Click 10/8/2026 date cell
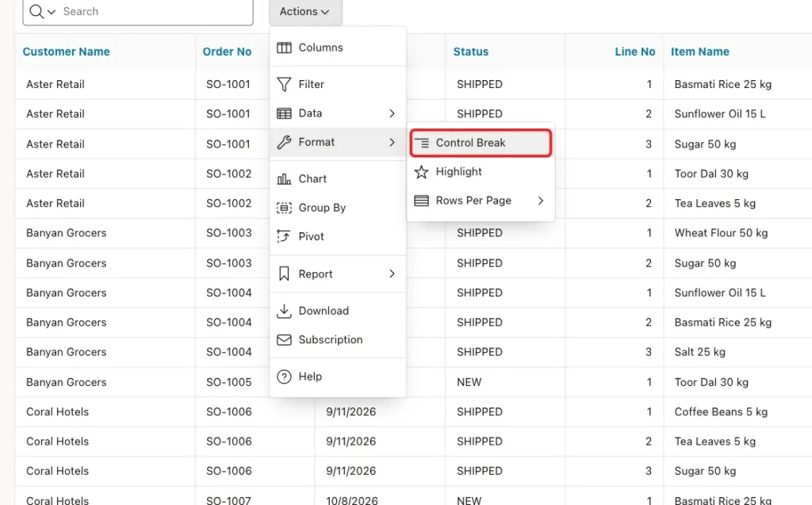The height and width of the screenshot is (505, 812). pyautogui.click(x=351, y=499)
